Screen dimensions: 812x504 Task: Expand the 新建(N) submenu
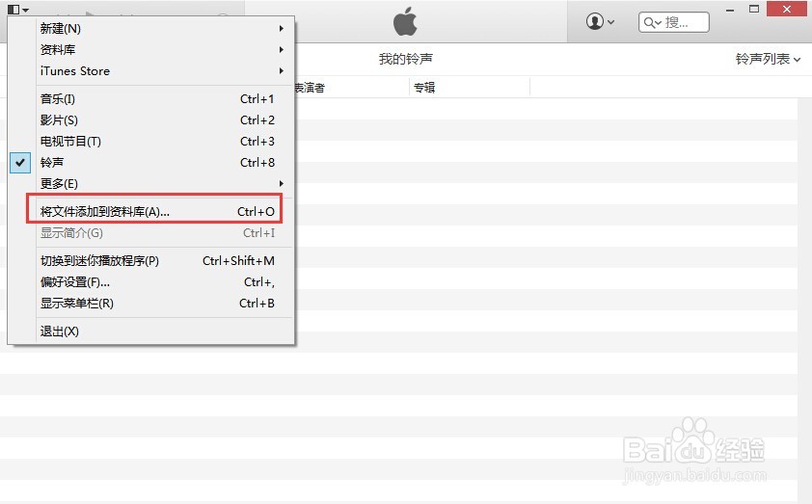[164, 29]
